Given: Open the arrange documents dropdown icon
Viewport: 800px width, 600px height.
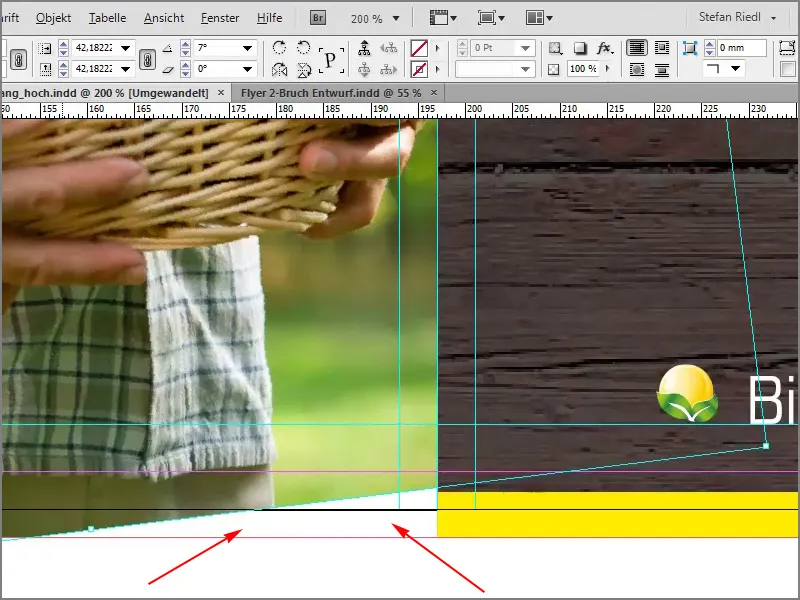Looking at the screenshot, I should point(539,18).
